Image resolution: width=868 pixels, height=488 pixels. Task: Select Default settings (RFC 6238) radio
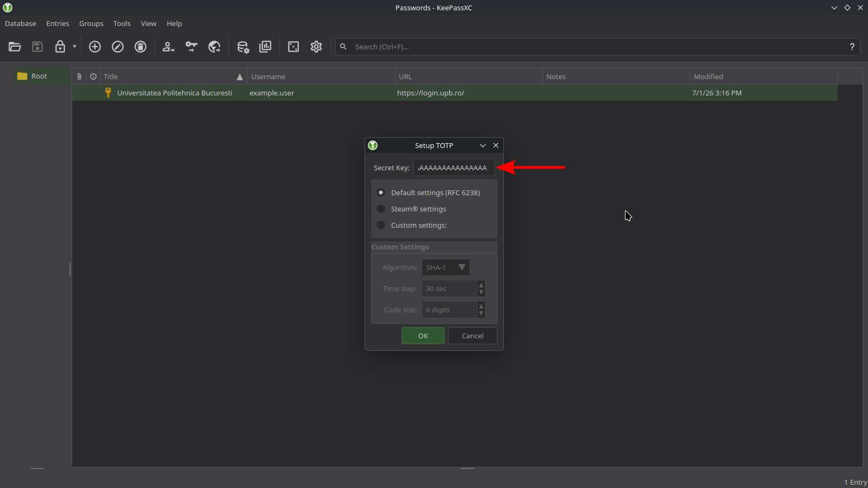381,192
